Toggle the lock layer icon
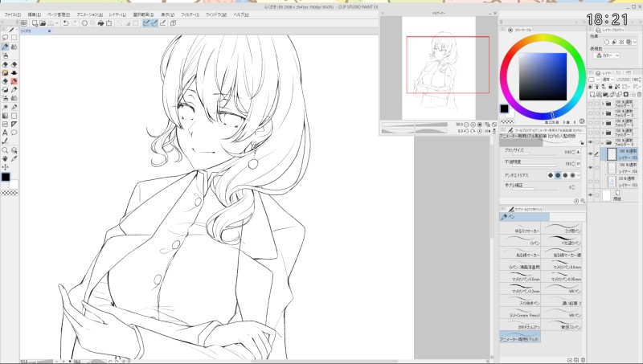This screenshot has height=364, width=643. click(x=610, y=87)
